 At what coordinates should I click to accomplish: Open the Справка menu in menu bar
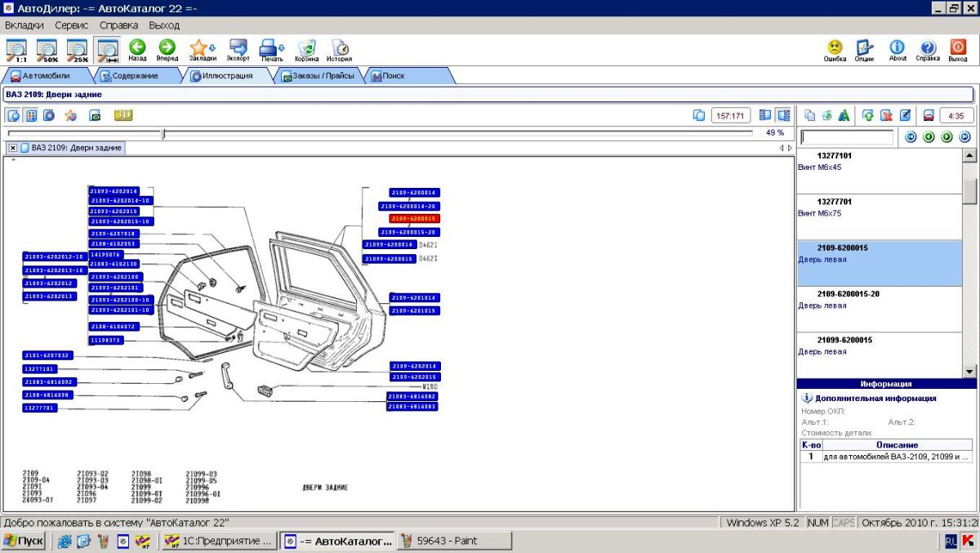tap(118, 25)
